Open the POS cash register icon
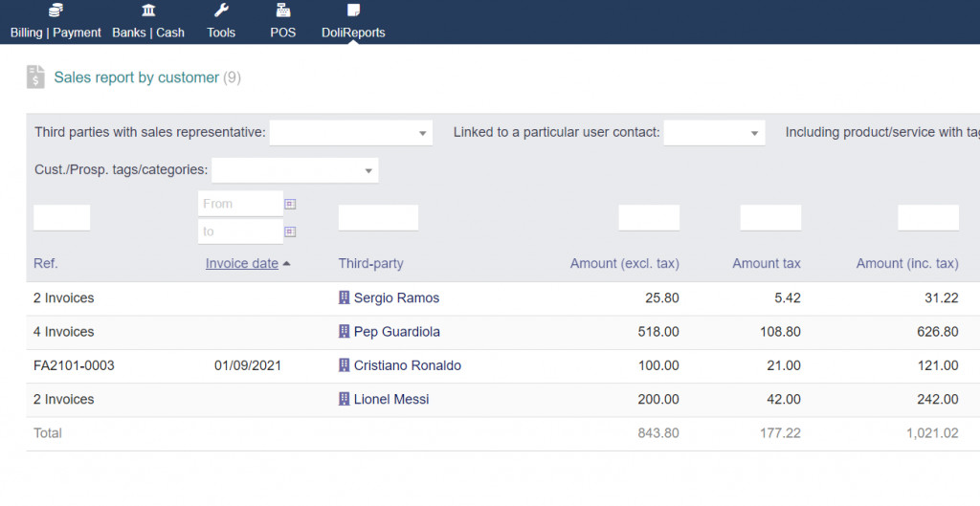980x506 pixels. pyautogui.click(x=282, y=11)
